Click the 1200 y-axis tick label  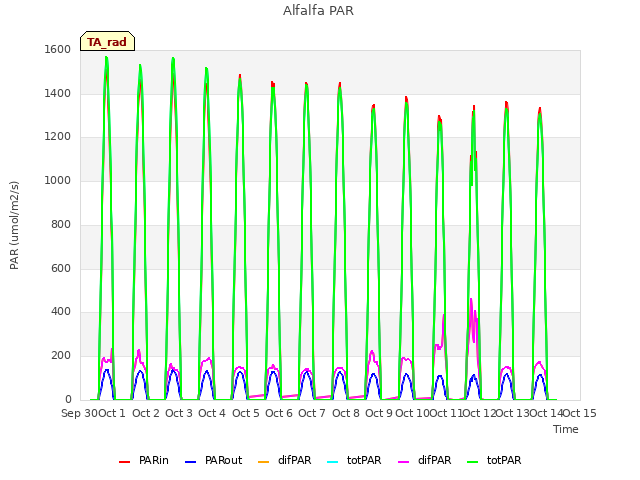point(58,136)
